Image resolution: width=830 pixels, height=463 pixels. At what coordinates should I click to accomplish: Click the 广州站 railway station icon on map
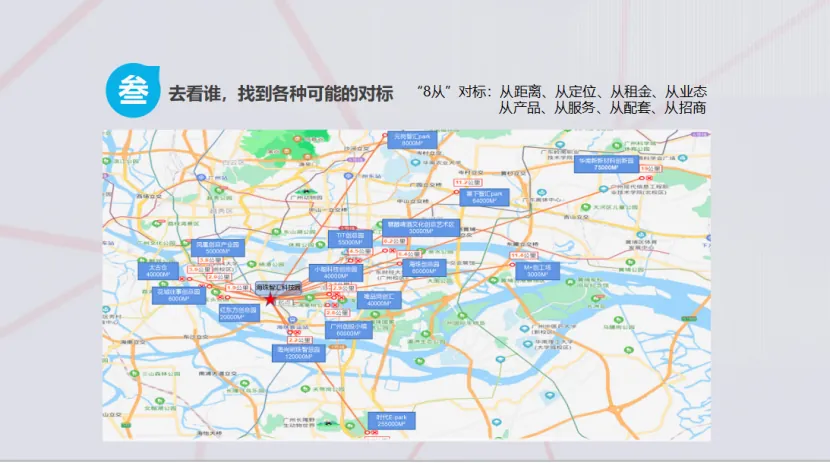201,178
